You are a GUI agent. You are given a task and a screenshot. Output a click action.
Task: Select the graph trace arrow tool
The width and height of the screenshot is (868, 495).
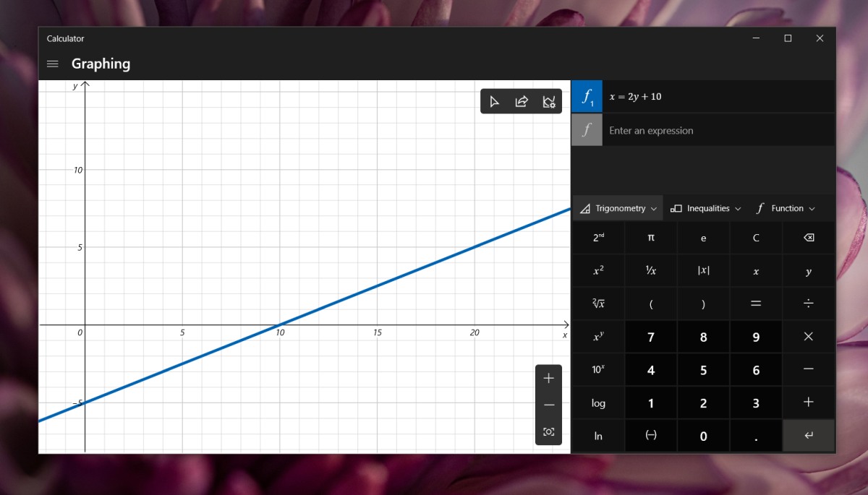tap(495, 101)
